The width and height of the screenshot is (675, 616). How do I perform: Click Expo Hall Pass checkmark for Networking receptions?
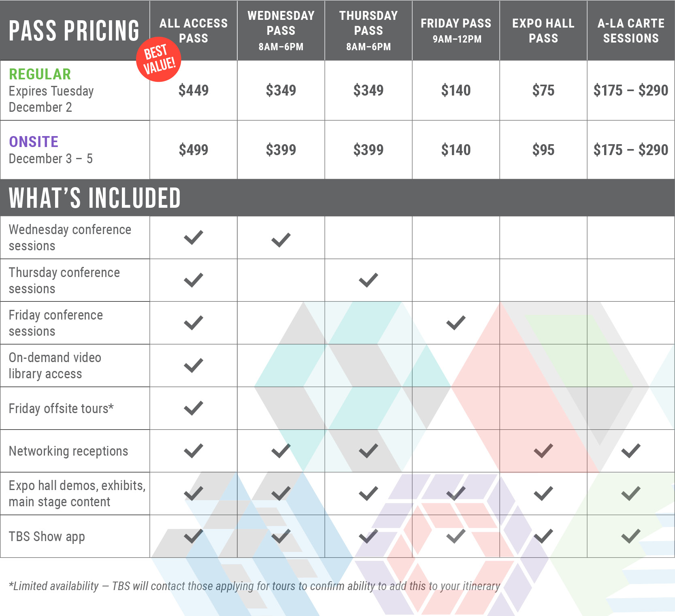(543, 451)
